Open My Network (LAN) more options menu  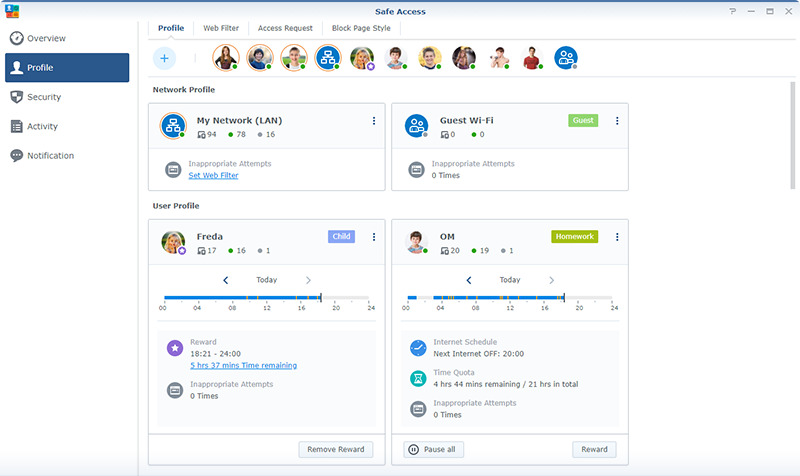(374, 121)
